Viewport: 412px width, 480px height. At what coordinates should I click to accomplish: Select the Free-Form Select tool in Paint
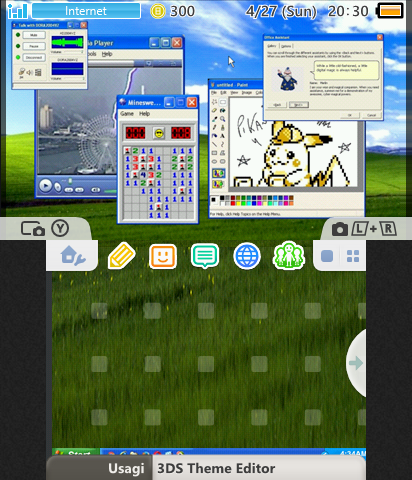(x=214, y=102)
